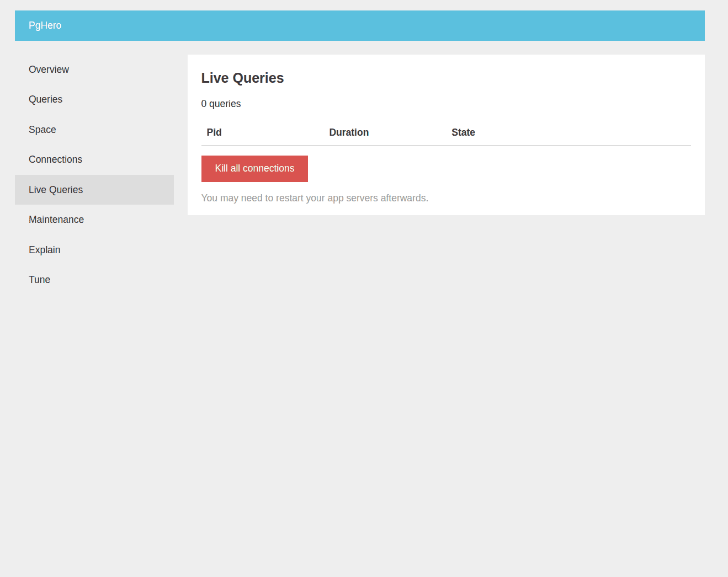Select the Live Queries menu item

point(55,189)
